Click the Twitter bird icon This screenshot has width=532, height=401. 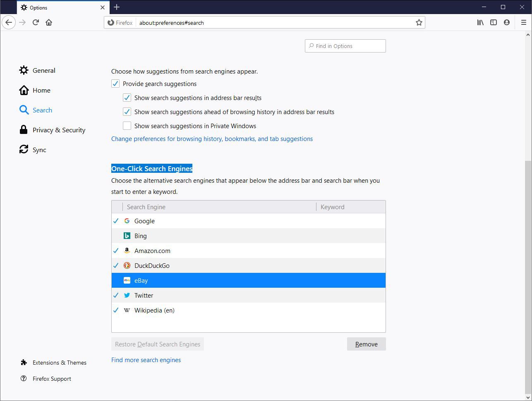coord(127,295)
